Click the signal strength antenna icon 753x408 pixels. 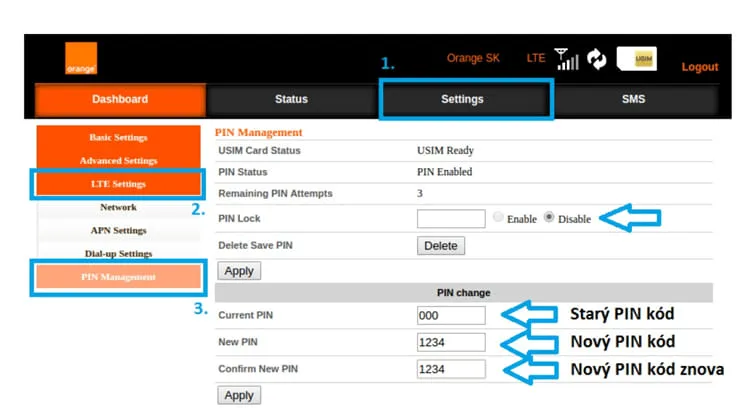click(x=567, y=59)
